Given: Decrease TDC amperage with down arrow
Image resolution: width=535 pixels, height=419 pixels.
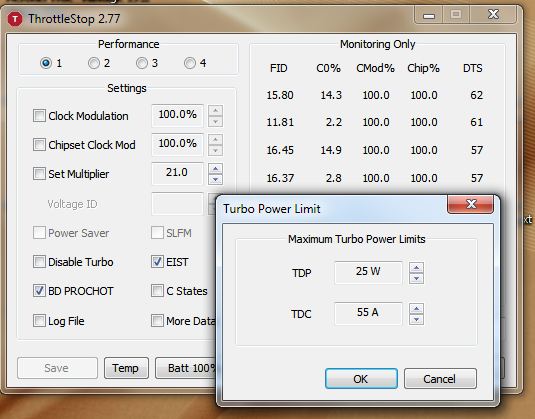Looking at the screenshot, I should [417, 320].
